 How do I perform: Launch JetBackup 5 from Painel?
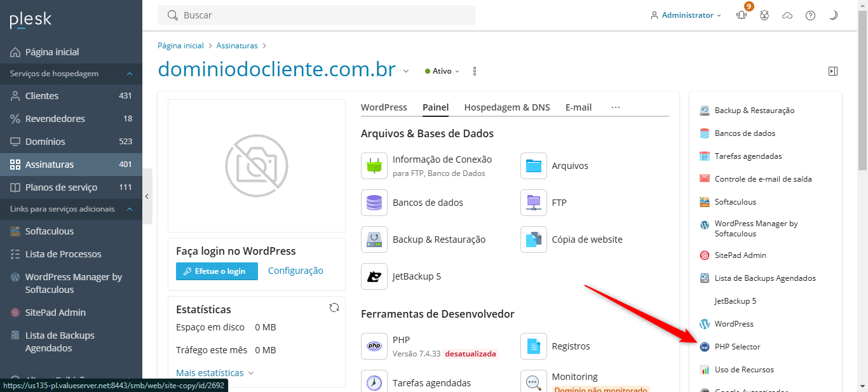pos(374,276)
